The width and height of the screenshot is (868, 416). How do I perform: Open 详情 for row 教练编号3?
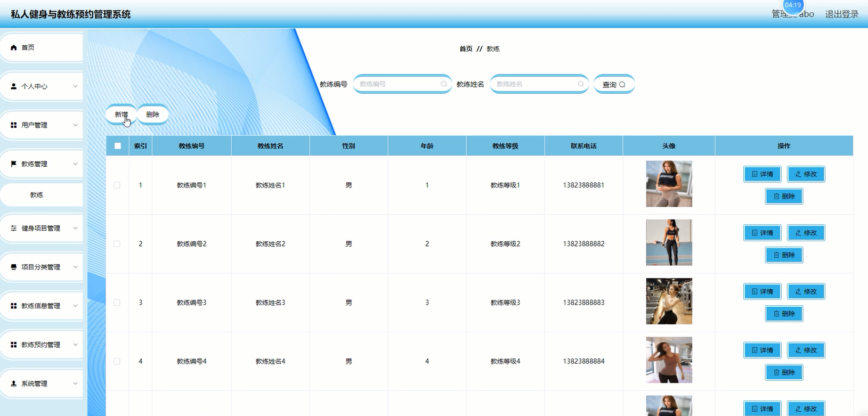(x=762, y=291)
